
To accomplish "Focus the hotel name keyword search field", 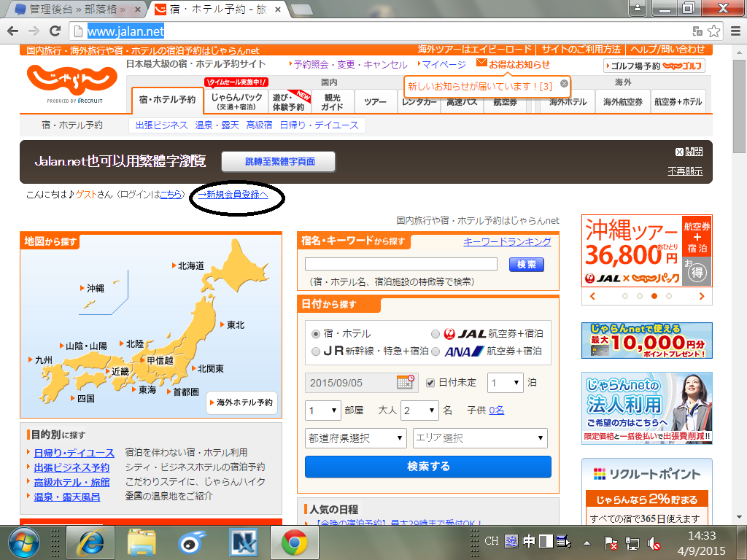I will (x=400, y=264).
